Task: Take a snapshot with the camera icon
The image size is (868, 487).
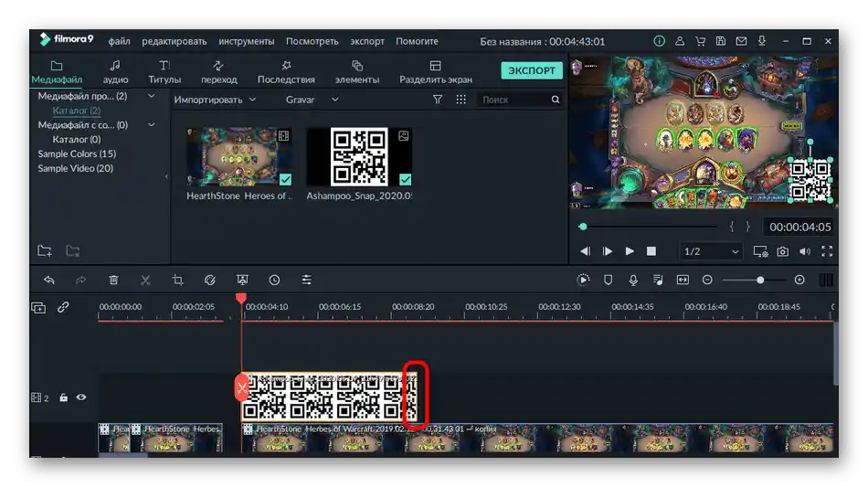Action: 782,251
